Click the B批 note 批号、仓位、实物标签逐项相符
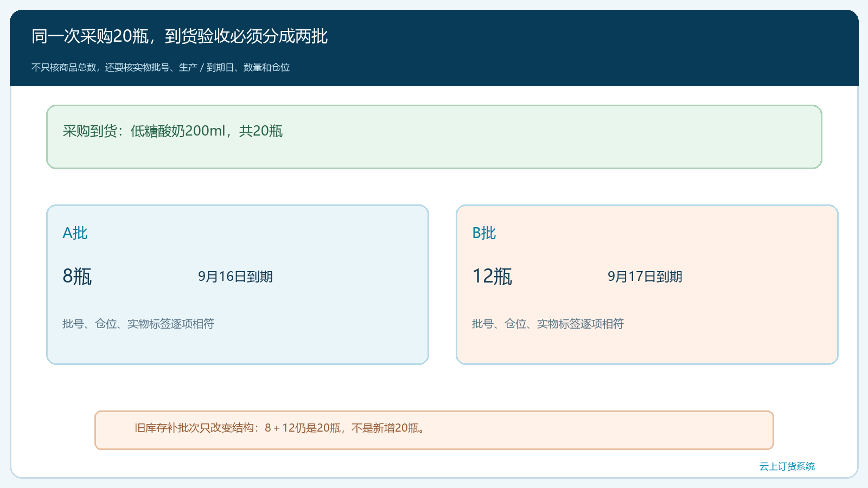The width and height of the screenshot is (868, 488). [548, 324]
